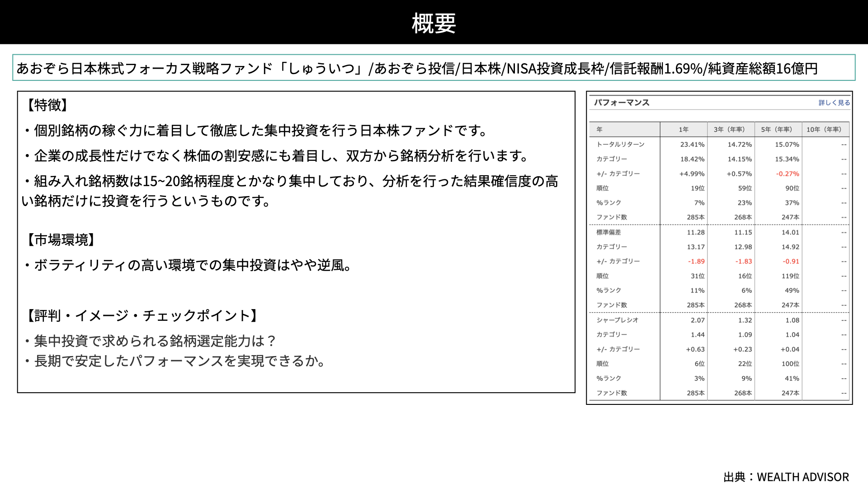The height and width of the screenshot is (488, 868).
Task: Click the 100位 rank value
Action: pos(790,364)
